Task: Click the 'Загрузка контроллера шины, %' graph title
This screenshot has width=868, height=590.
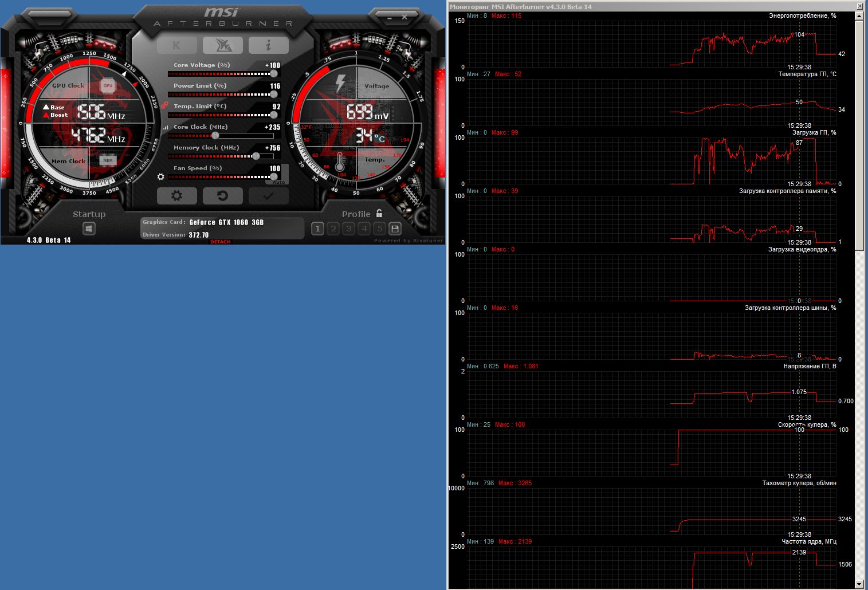Action: [x=791, y=308]
